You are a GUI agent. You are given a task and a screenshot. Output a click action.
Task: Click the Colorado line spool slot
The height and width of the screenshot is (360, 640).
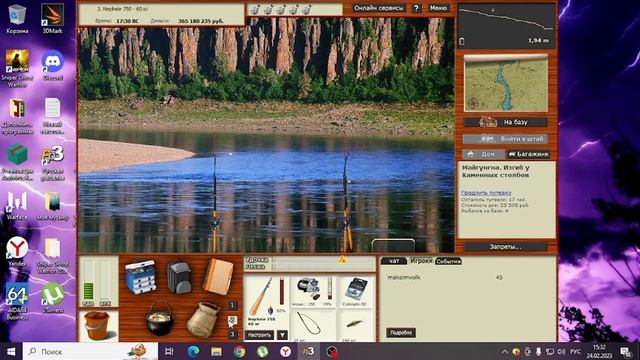355,291
